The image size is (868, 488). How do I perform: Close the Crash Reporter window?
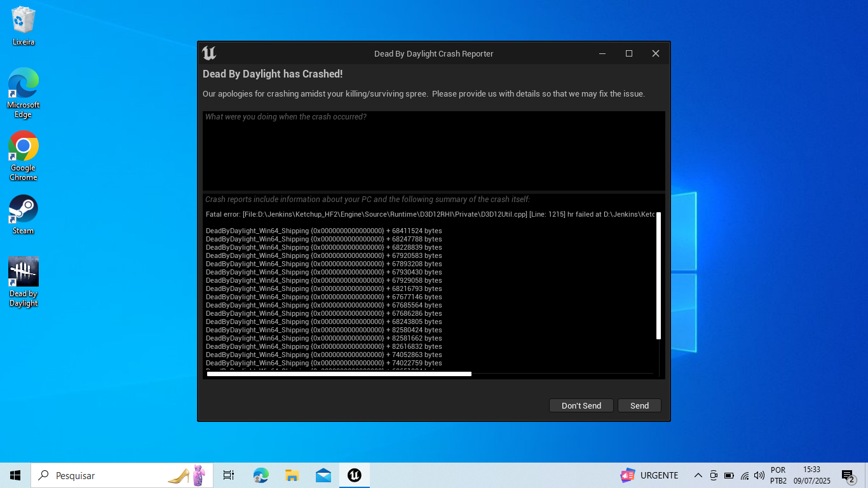pos(656,53)
